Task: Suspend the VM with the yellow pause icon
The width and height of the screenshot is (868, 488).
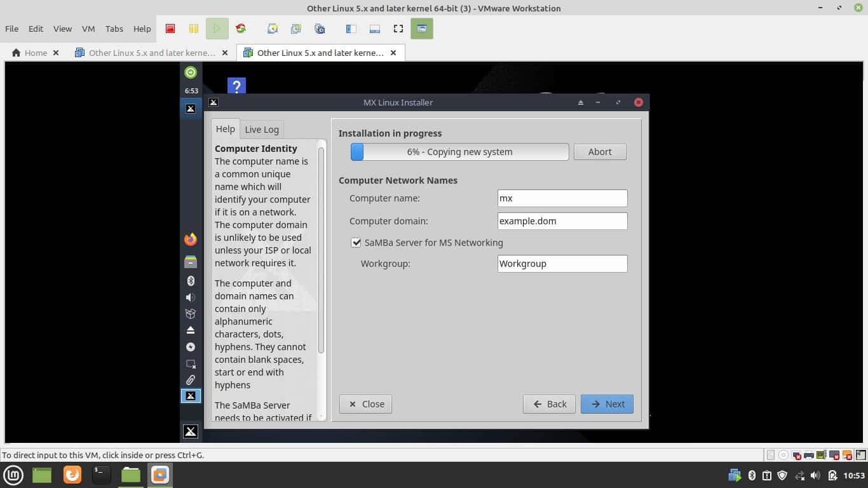Action: coord(194,29)
